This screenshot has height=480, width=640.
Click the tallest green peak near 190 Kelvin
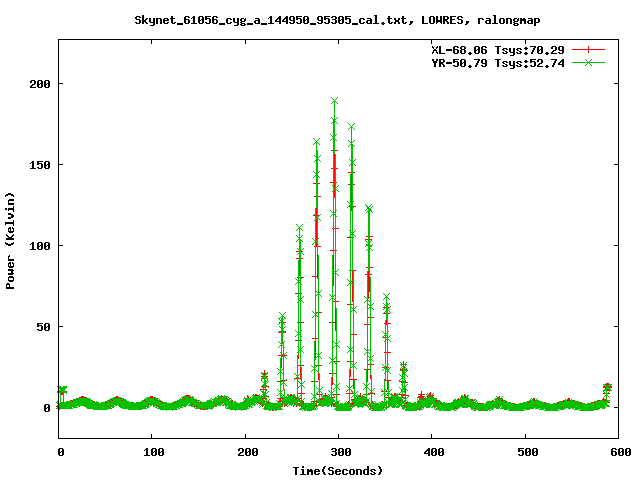[334, 101]
